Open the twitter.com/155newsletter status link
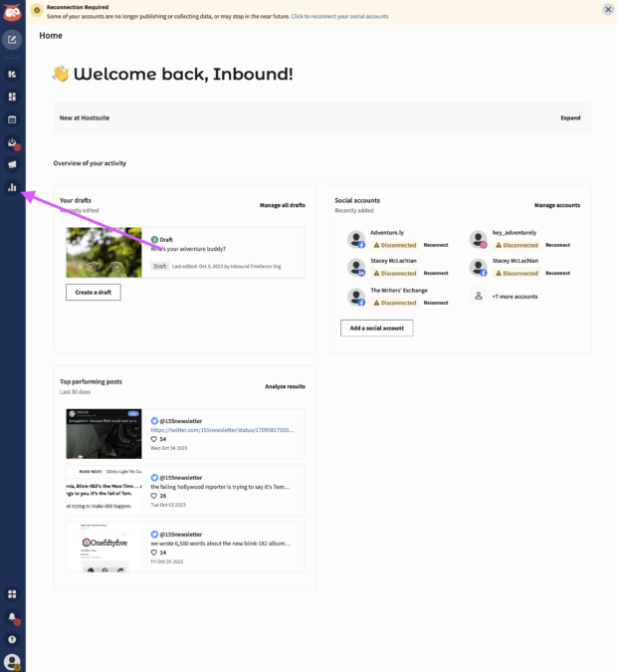 [x=222, y=430]
